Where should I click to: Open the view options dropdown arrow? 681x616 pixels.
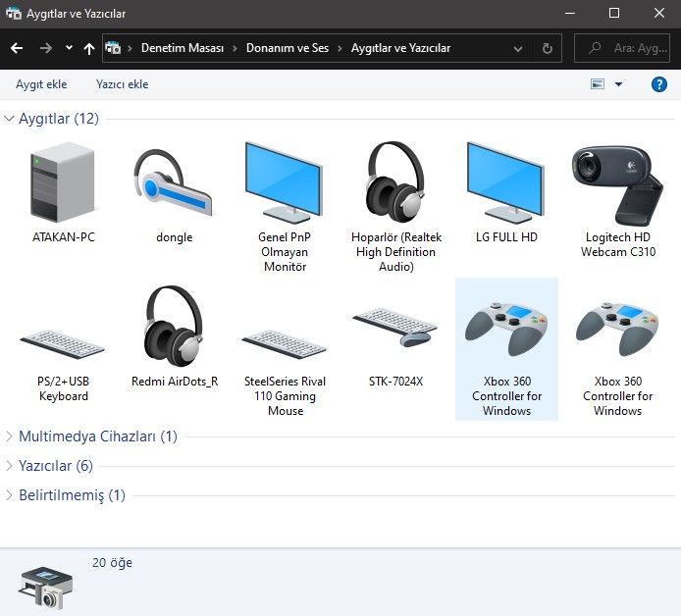[618, 84]
